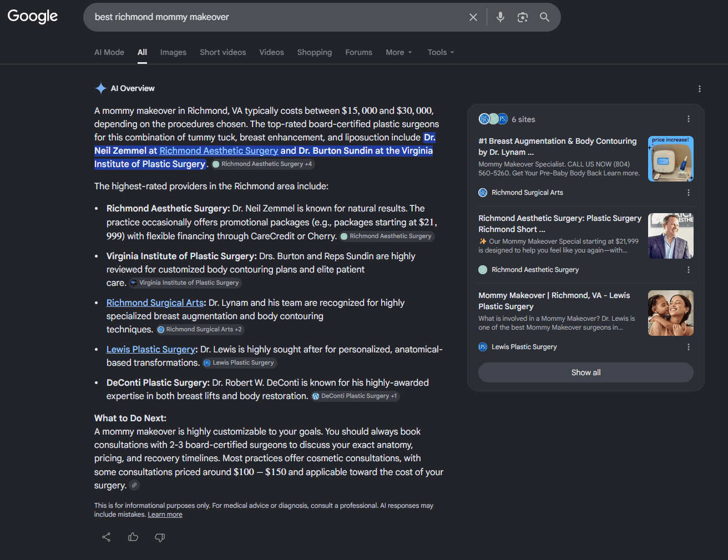The image size is (728, 560).
Task: Switch to Shopping tab
Action: click(315, 52)
